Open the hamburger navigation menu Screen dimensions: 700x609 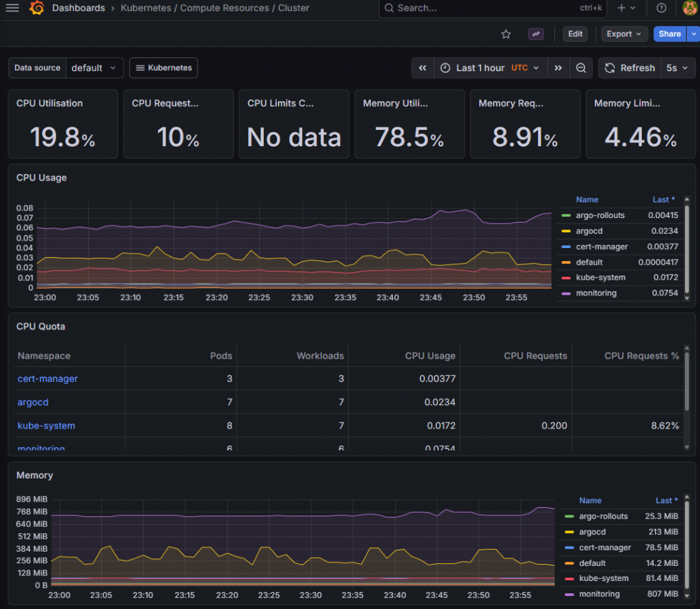click(x=12, y=8)
